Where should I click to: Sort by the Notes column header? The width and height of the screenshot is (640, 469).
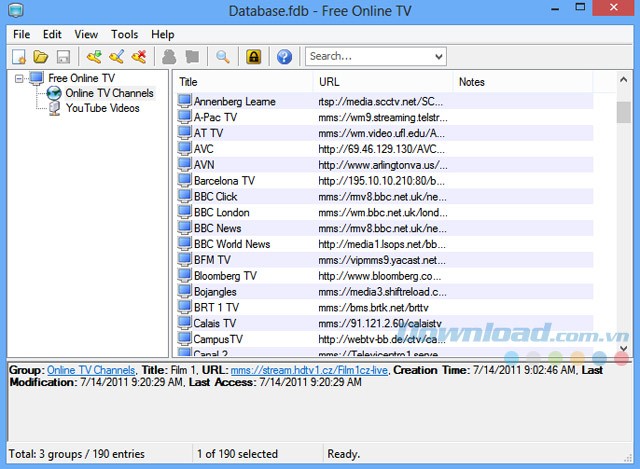coord(523,82)
